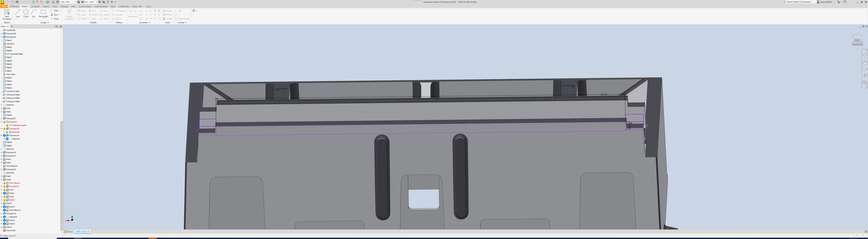Expand the Hole1 feature node
868x239 pixels.
click(x=1, y=108)
